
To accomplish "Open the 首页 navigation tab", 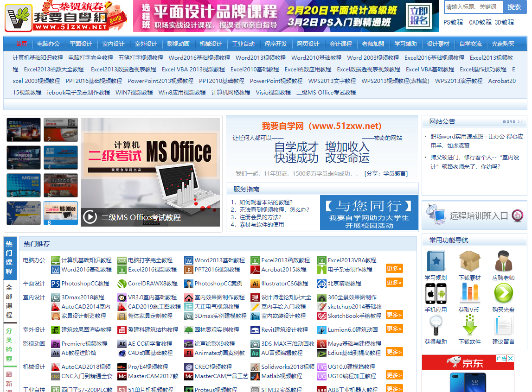I will pyautogui.click(x=21, y=44).
